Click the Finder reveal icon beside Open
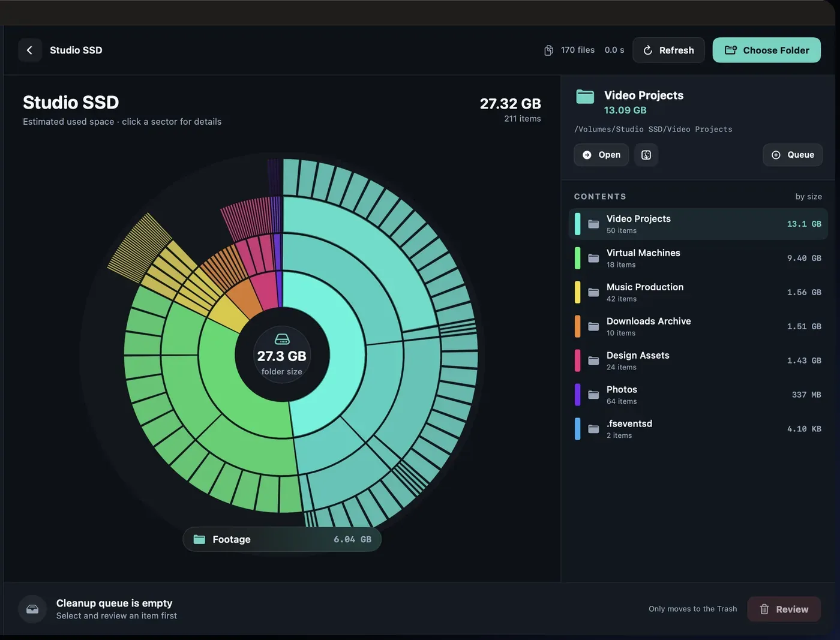The width and height of the screenshot is (840, 640). pyautogui.click(x=646, y=155)
